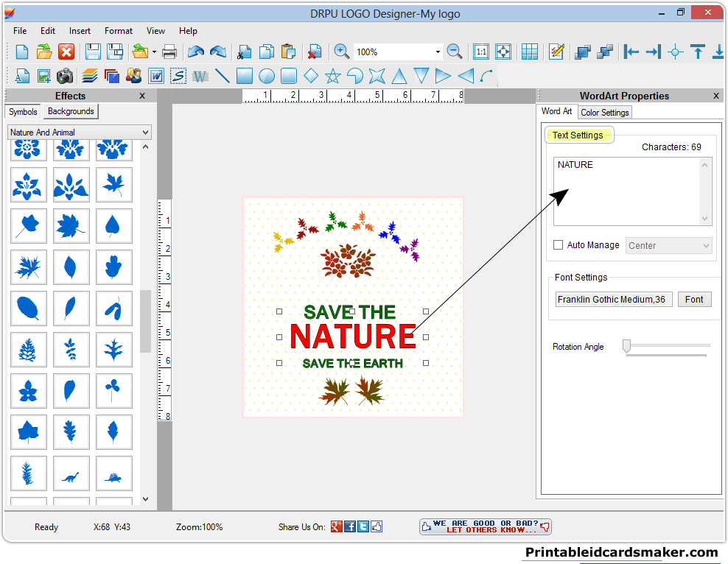Image resolution: width=728 pixels, height=564 pixels.
Task: Draw a line with line tool
Action: point(223,76)
